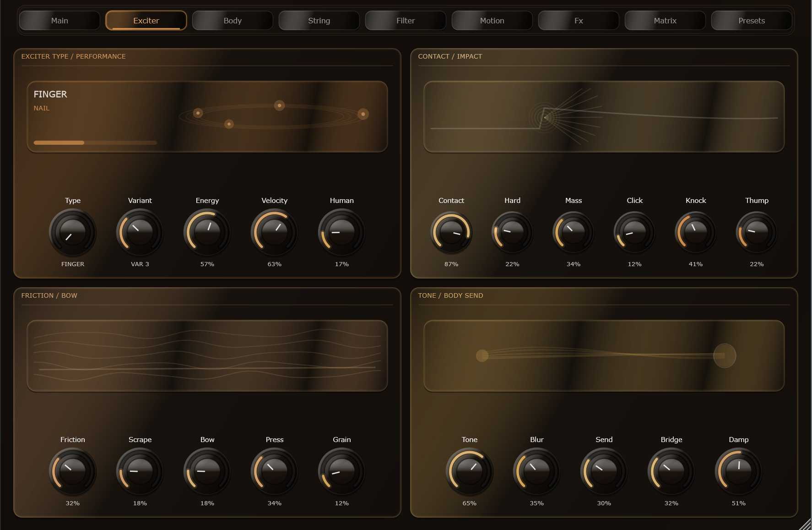
Task: Select the String tab
Action: (x=319, y=21)
